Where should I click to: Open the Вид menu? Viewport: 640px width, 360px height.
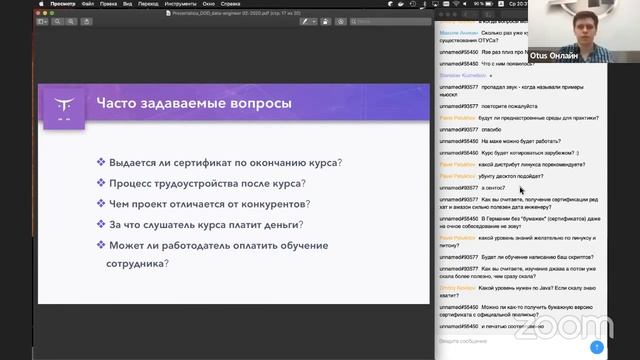pos(127,4)
